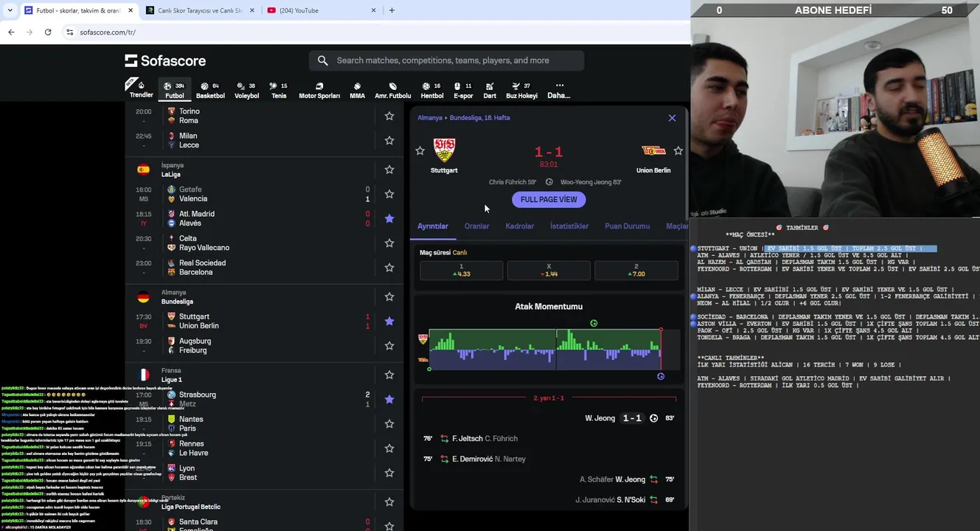Image resolution: width=980 pixels, height=531 pixels.
Task: Switch to the Kadrolar tab
Action: 520,226
